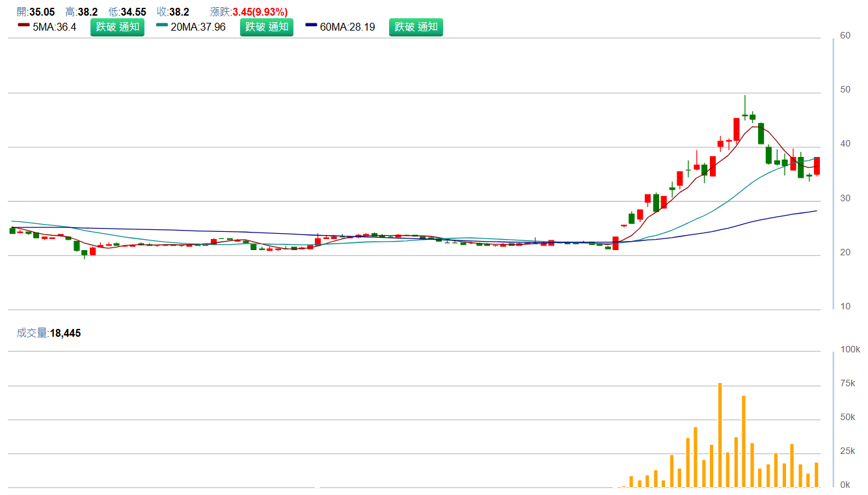Select the teal 20MA legend line swatch
The image size is (868, 495).
tap(163, 25)
